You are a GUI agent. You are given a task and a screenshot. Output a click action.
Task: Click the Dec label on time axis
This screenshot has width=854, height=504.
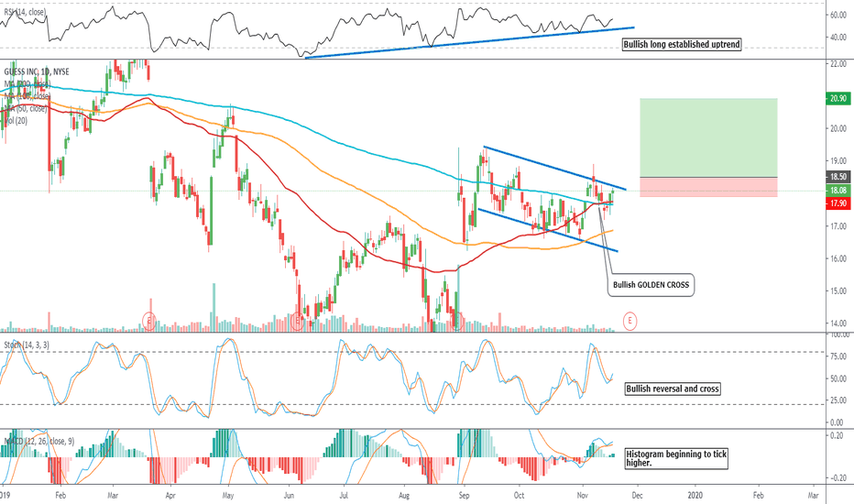coord(637,495)
